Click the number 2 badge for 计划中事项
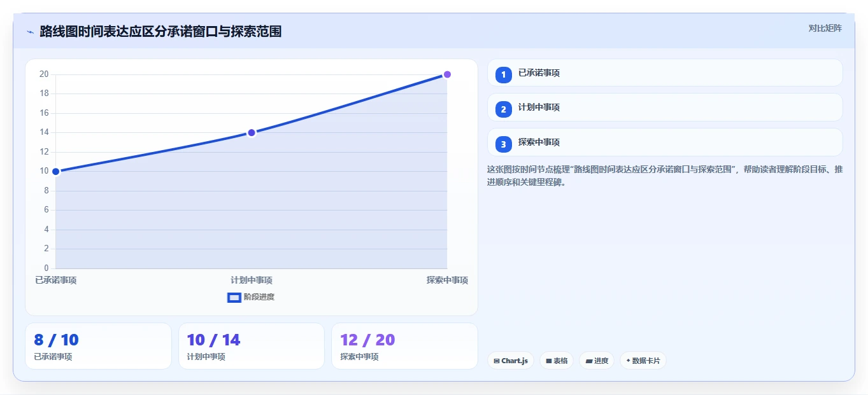868x395 pixels. (x=503, y=109)
